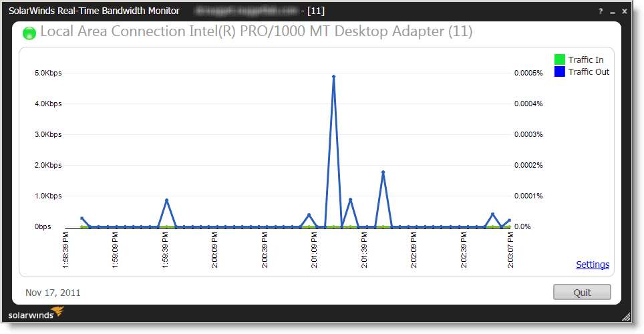
Task: Close the Bandwidth Monitor window
Action: click(x=624, y=11)
